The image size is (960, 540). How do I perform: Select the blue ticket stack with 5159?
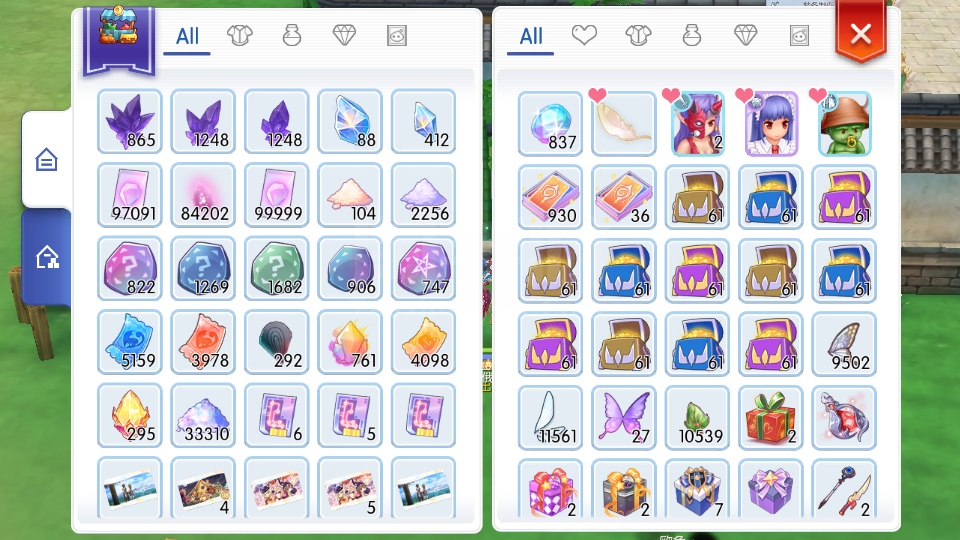click(x=130, y=342)
